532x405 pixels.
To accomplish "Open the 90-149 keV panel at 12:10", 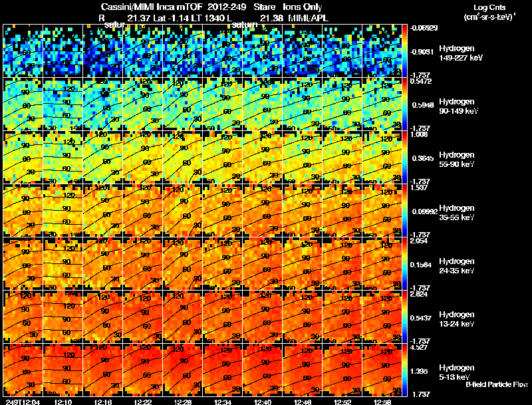I will click(63, 104).
